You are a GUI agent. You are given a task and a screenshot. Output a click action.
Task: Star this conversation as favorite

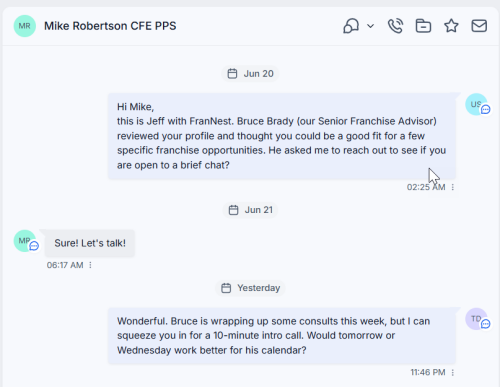tap(451, 26)
